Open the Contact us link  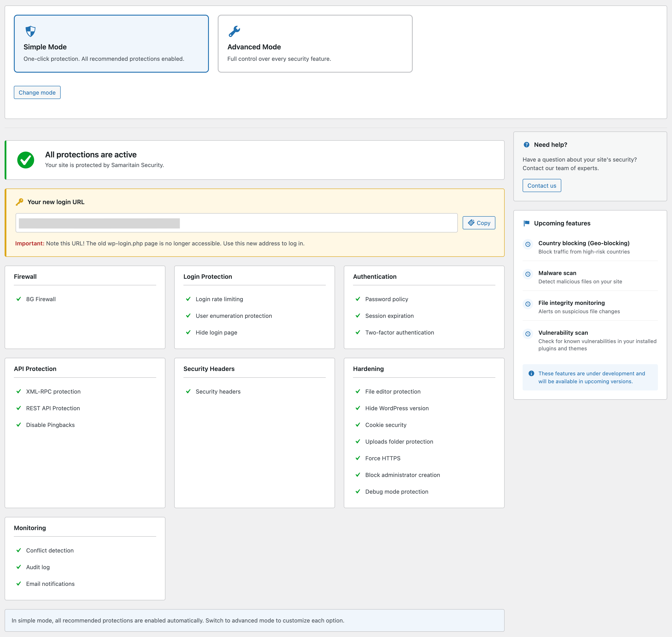tap(542, 185)
